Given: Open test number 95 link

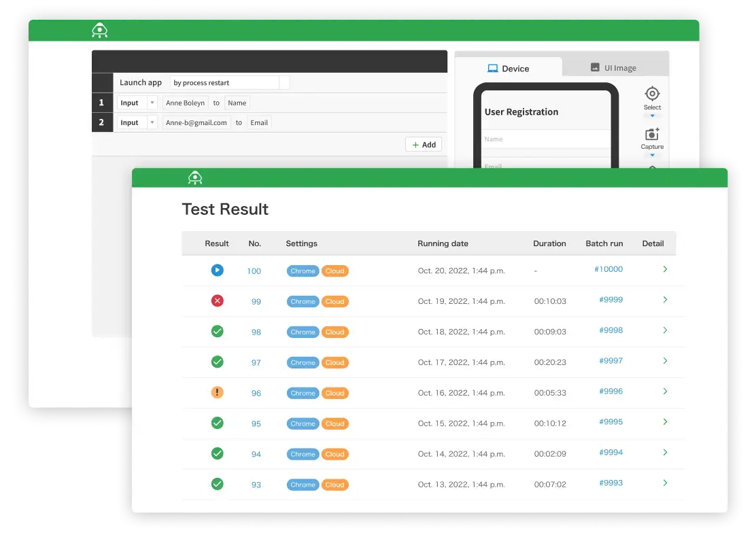Looking at the screenshot, I should pyautogui.click(x=256, y=424).
